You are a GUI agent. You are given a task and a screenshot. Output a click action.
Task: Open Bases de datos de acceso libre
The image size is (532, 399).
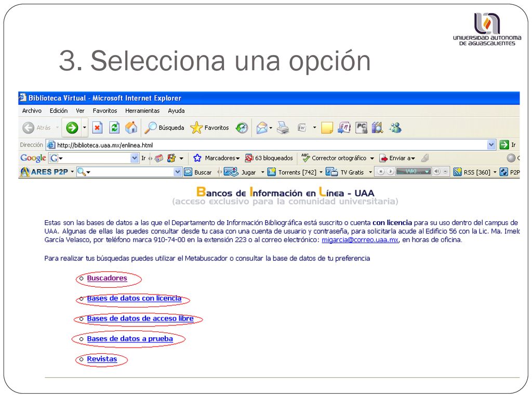(140, 318)
